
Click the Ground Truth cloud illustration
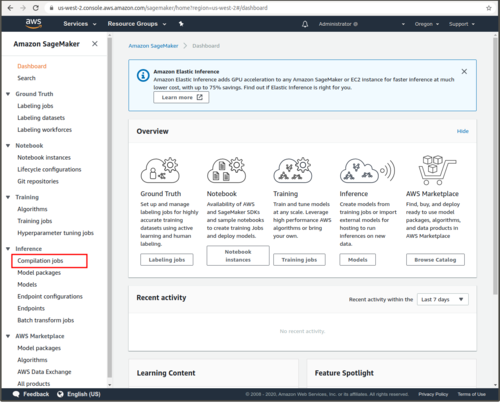pyautogui.click(x=160, y=170)
